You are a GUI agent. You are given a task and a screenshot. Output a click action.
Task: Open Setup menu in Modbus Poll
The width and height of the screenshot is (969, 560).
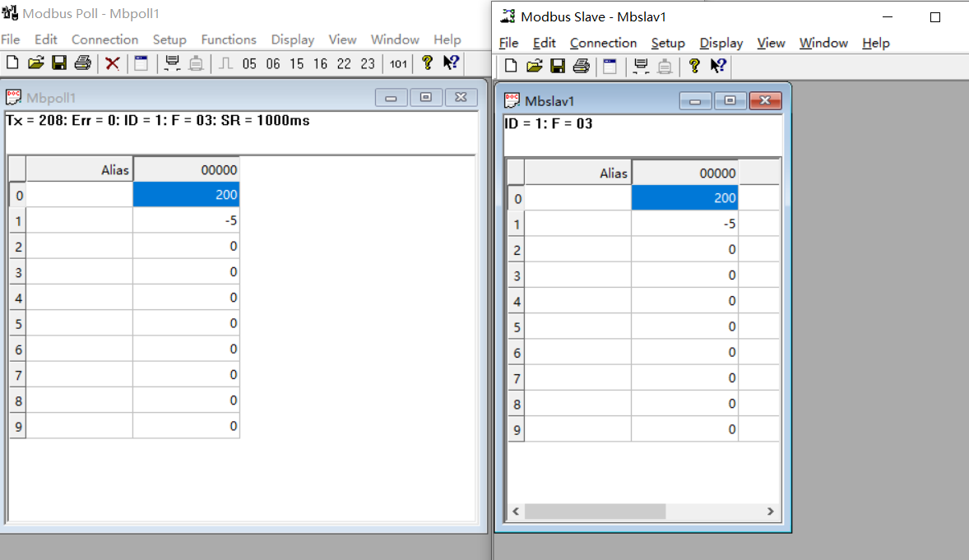[169, 39]
